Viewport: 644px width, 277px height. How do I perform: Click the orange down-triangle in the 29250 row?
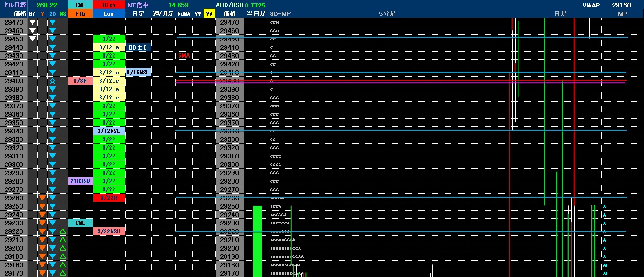[42, 206]
